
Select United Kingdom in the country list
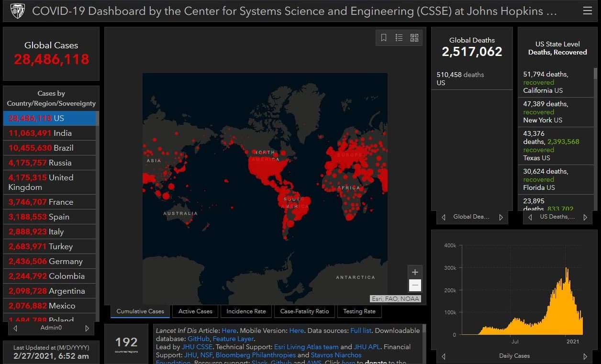point(49,182)
